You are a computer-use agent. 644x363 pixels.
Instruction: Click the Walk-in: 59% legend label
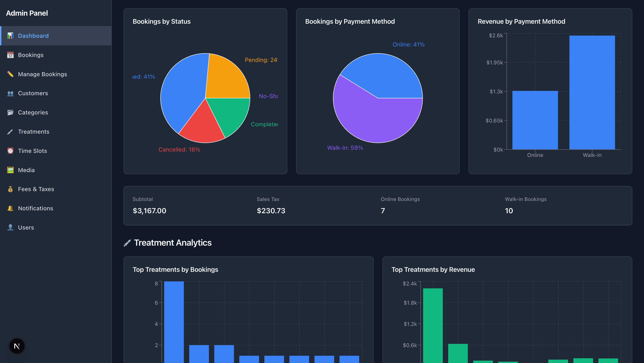pyautogui.click(x=345, y=148)
